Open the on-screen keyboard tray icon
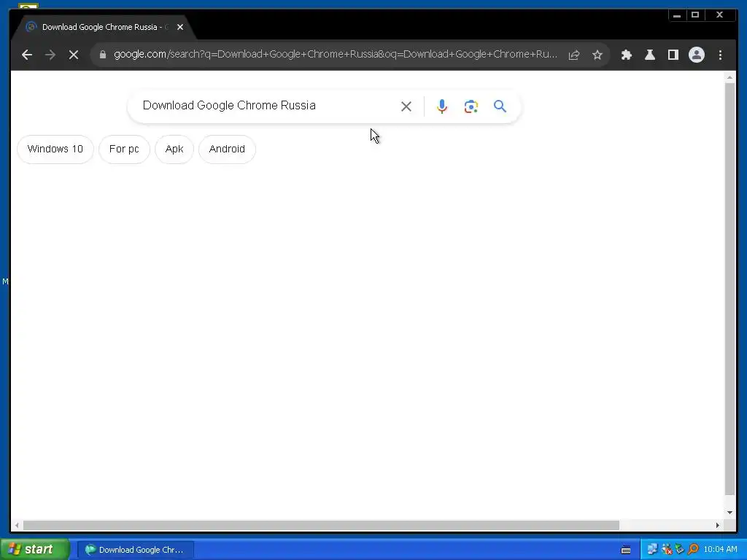747x560 pixels. pos(626,550)
